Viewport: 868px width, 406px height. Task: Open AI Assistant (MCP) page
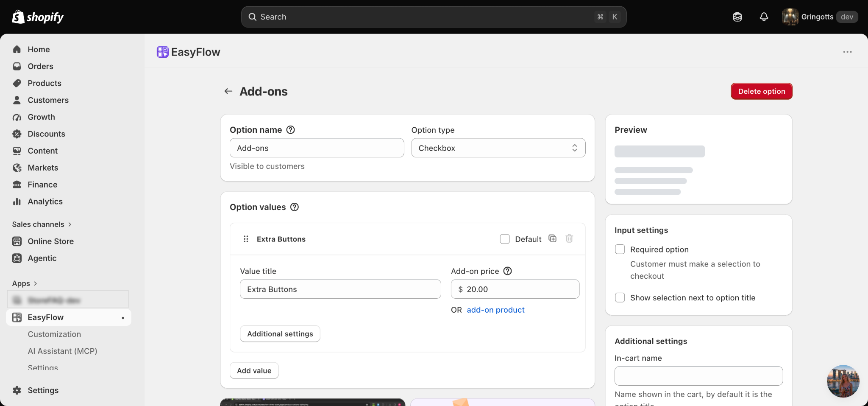pos(62,351)
